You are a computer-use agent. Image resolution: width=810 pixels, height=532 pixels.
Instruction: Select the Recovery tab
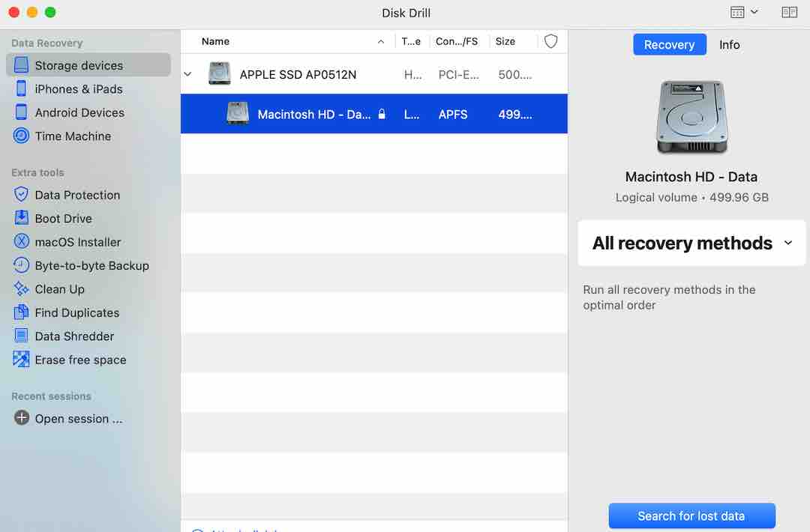669,44
